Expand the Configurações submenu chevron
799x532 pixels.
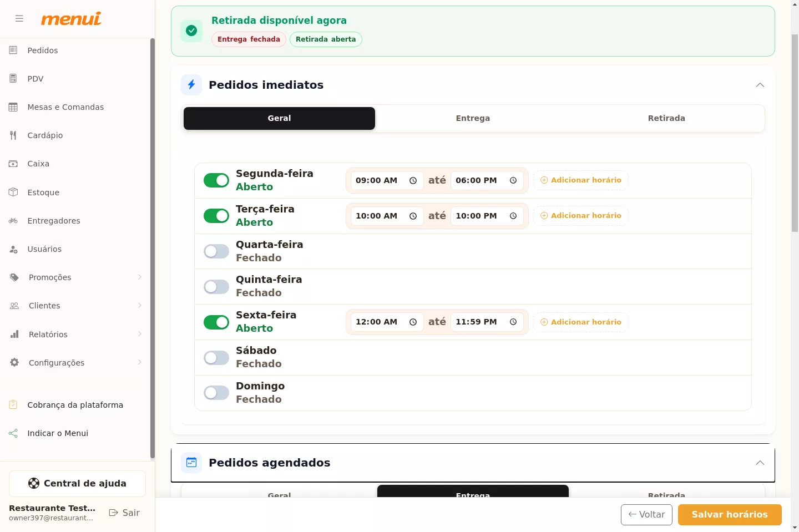tap(140, 362)
